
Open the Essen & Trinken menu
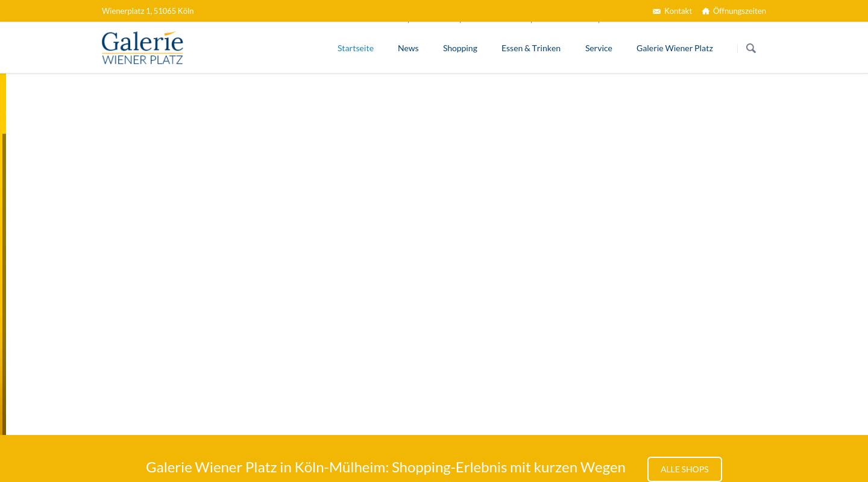coord(531,48)
